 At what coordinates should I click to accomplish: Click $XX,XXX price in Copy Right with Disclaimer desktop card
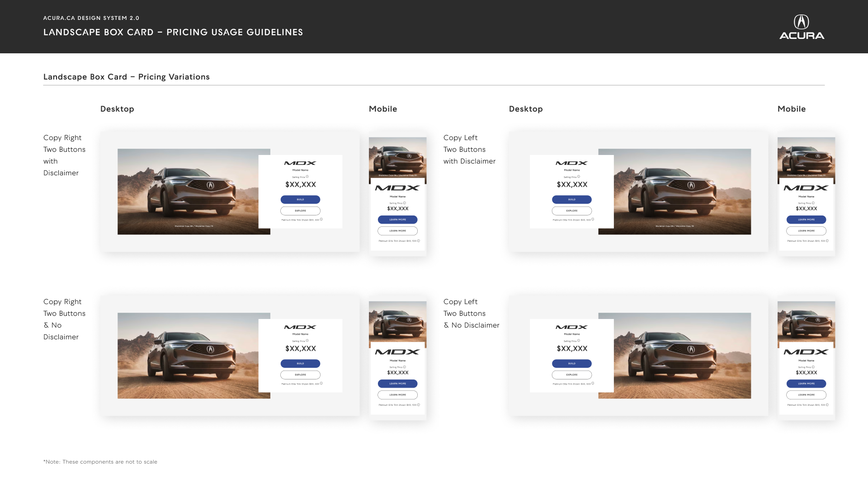(x=301, y=184)
